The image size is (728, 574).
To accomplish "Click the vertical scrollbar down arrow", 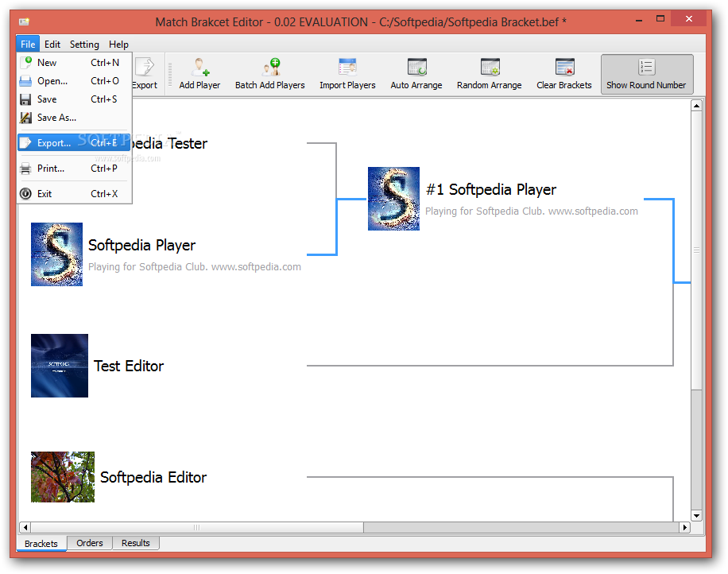I will [x=696, y=515].
